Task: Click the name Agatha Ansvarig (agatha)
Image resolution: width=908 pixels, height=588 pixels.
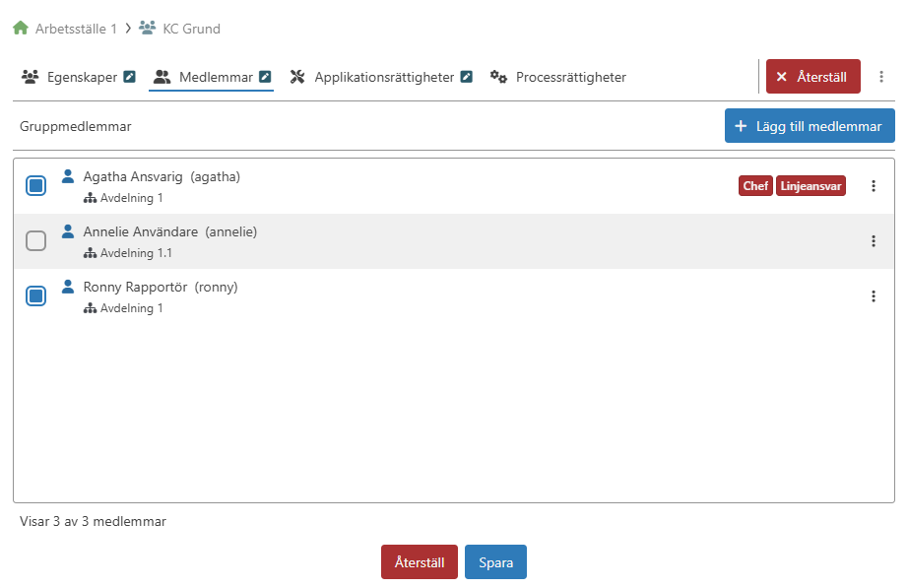Action: click(162, 176)
